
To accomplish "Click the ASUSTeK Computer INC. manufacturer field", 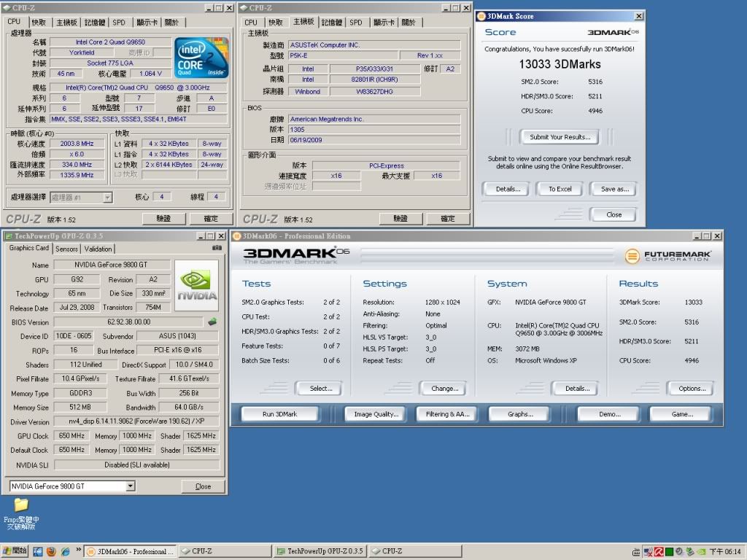I will coord(374,44).
